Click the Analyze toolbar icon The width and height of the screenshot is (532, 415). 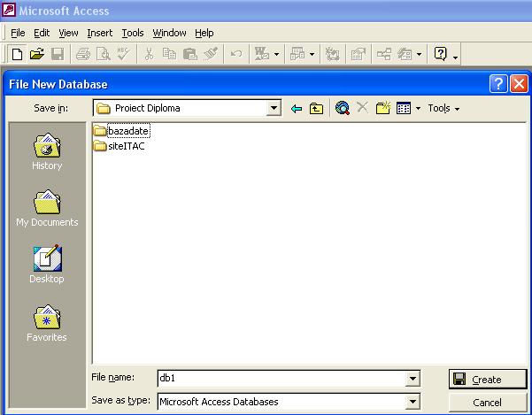(x=297, y=54)
